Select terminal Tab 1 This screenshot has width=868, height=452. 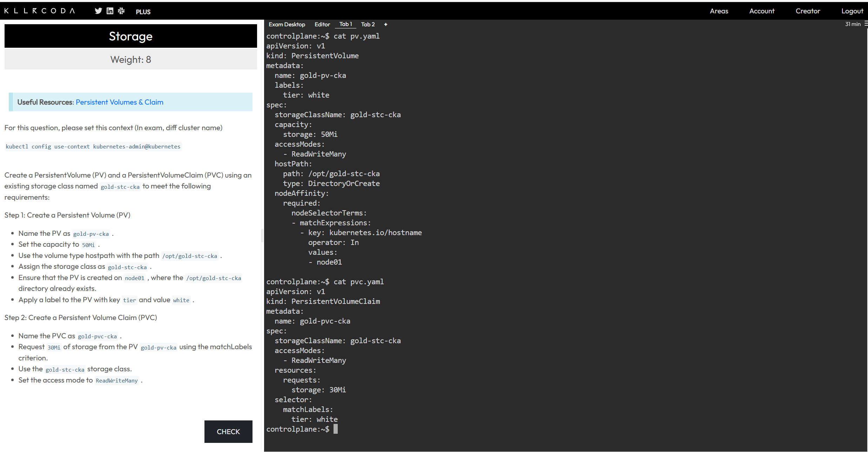(x=345, y=24)
